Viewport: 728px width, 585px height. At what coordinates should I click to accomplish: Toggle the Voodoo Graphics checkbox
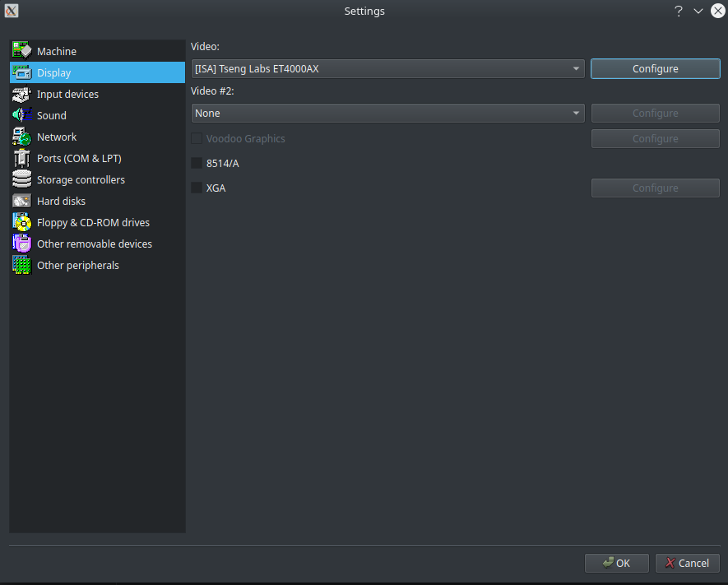pos(197,138)
